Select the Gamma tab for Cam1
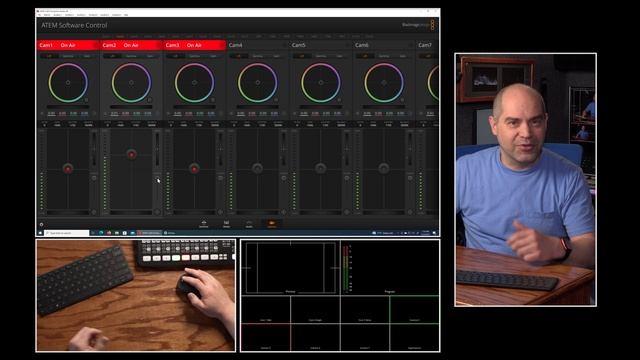 point(68,56)
